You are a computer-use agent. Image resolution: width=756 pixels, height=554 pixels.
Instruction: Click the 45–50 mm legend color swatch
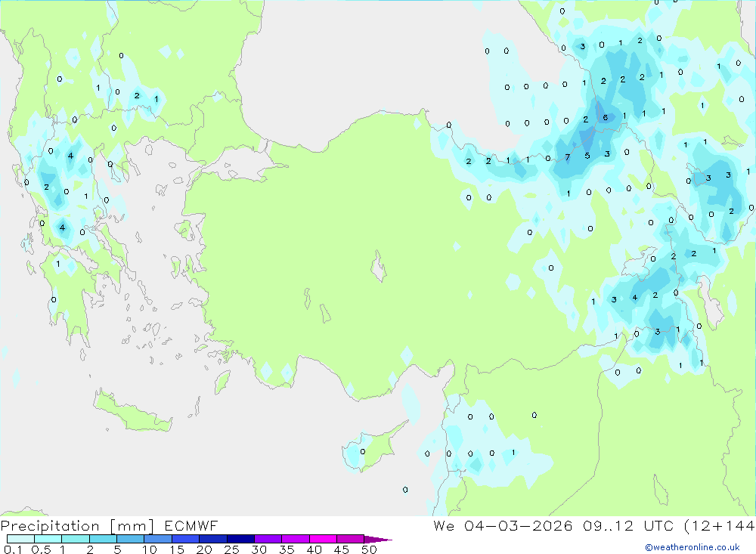(351, 539)
